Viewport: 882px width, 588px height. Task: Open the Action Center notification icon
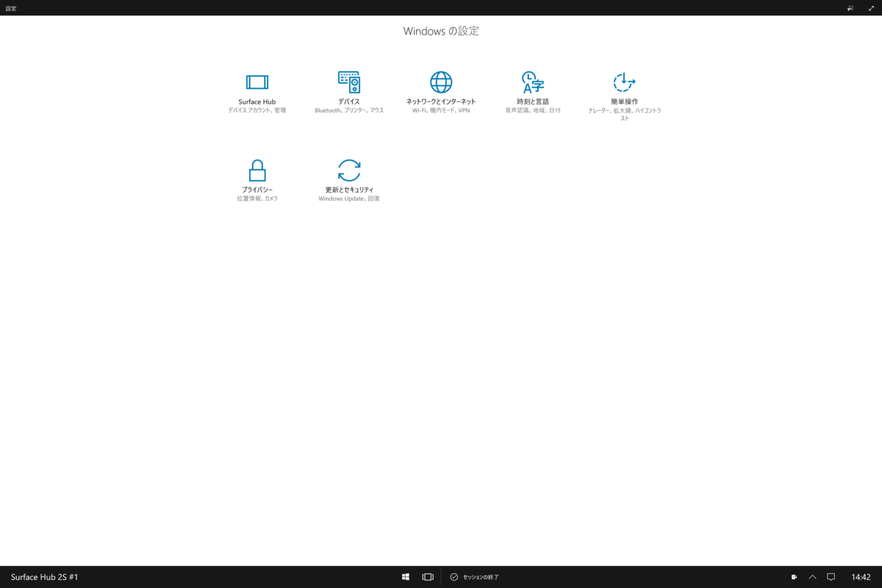coord(831,577)
